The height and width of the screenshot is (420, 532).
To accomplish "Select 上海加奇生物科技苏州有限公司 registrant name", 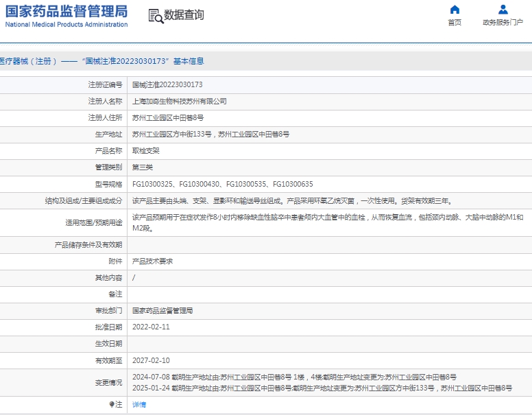I will (180, 101).
